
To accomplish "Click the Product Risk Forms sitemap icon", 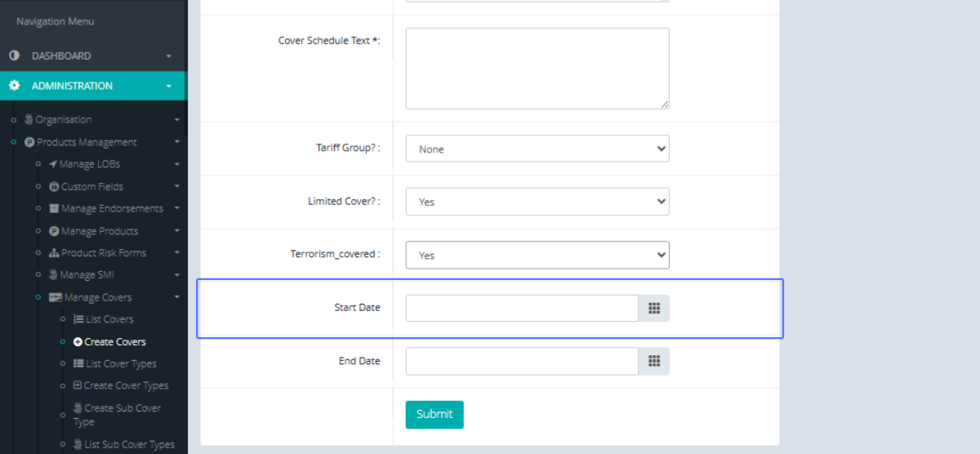I will 54,253.
